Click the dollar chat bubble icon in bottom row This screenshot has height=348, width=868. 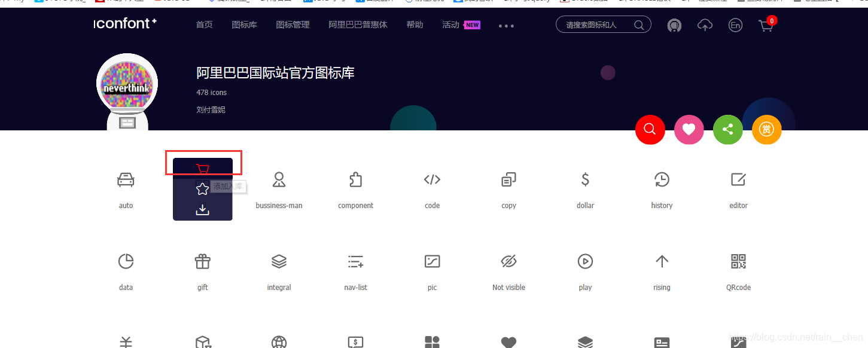[x=355, y=342]
